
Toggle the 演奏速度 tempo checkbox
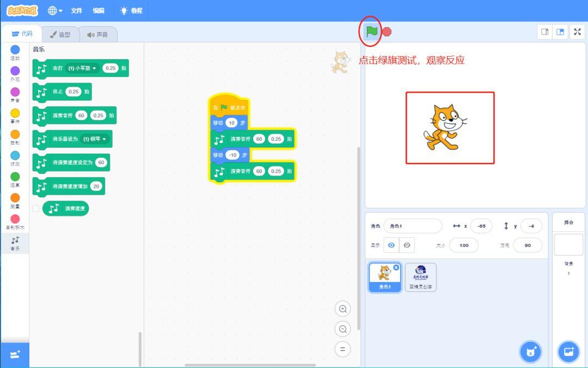(36, 208)
